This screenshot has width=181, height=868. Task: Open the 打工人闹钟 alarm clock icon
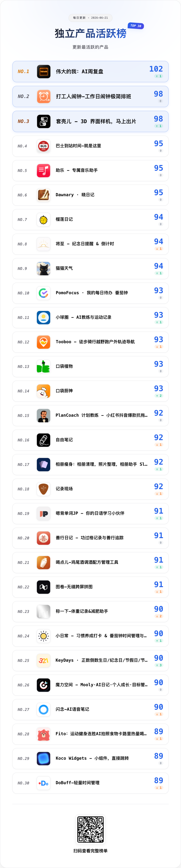pyautogui.click(x=44, y=96)
